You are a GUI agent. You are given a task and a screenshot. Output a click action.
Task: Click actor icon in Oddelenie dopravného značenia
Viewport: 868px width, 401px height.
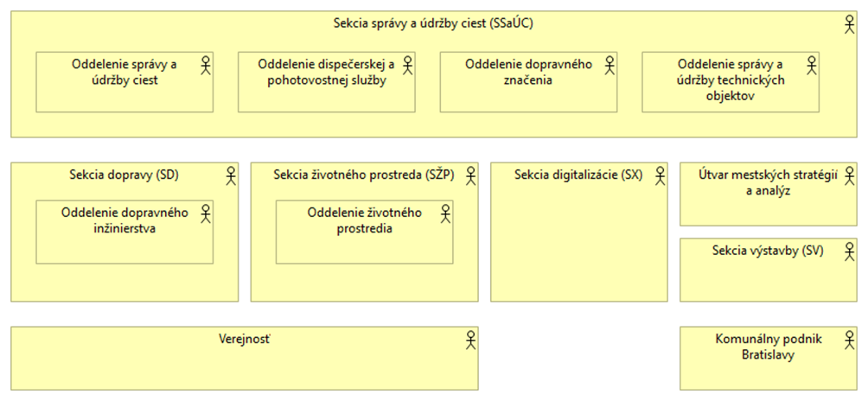(x=610, y=65)
